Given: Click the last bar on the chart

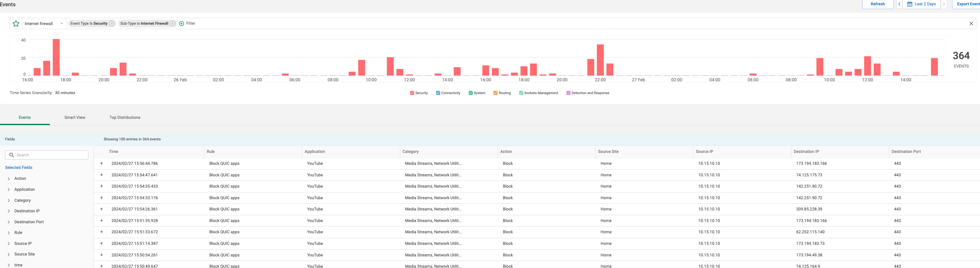Looking at the screenshot, I should point(934,67).
